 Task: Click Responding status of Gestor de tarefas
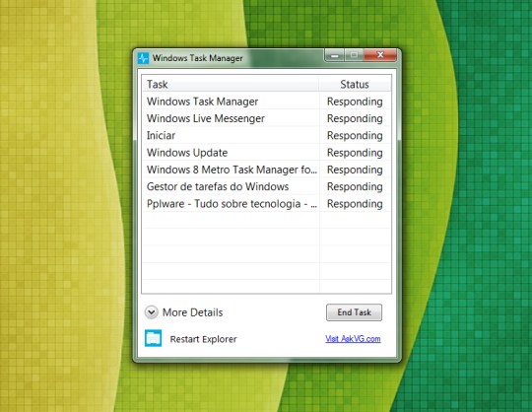tap(355, 186)
